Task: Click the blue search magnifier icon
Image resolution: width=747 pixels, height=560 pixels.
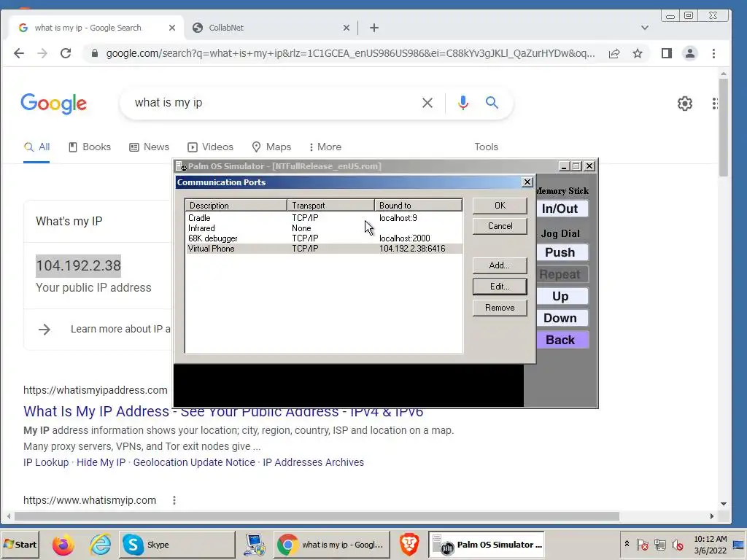Action: 492,102
